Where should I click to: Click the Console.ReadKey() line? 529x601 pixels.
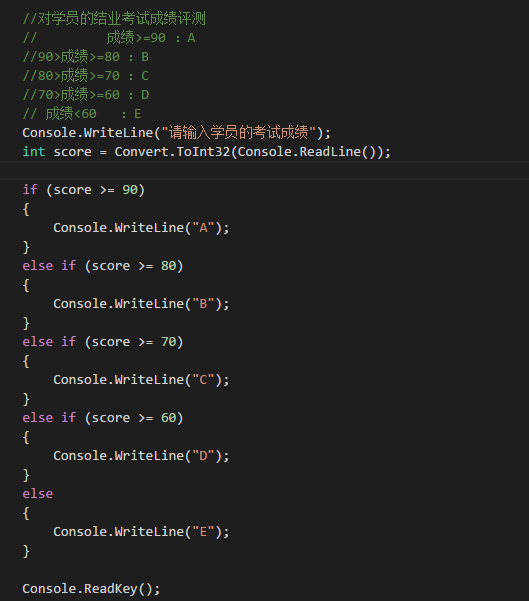pyautogui.click(x=91, y=589)
